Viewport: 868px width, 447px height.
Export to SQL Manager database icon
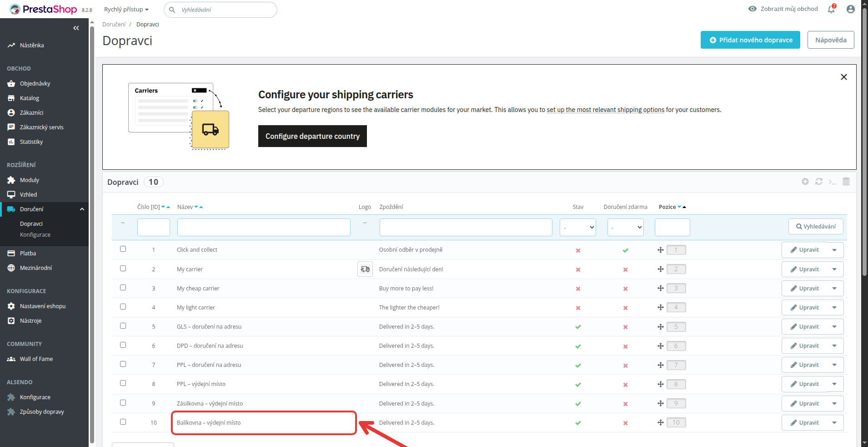[846, 182]
